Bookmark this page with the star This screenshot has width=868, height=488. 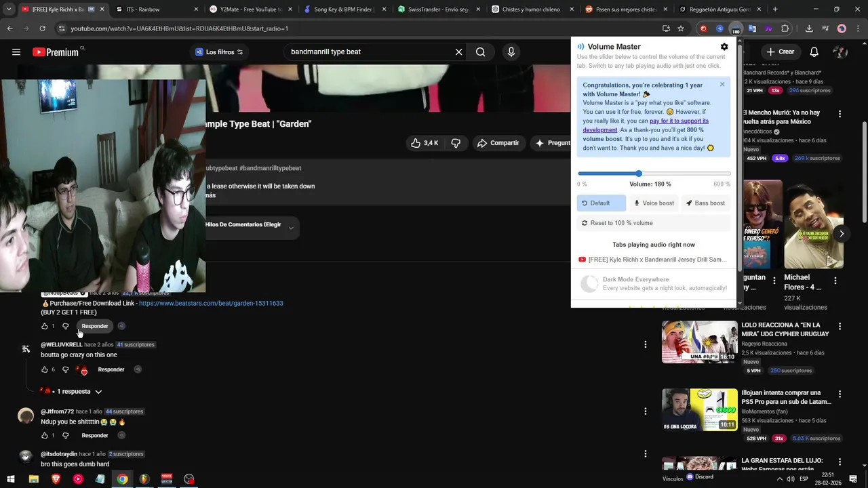pyautogui.click(x=681, y=28)
